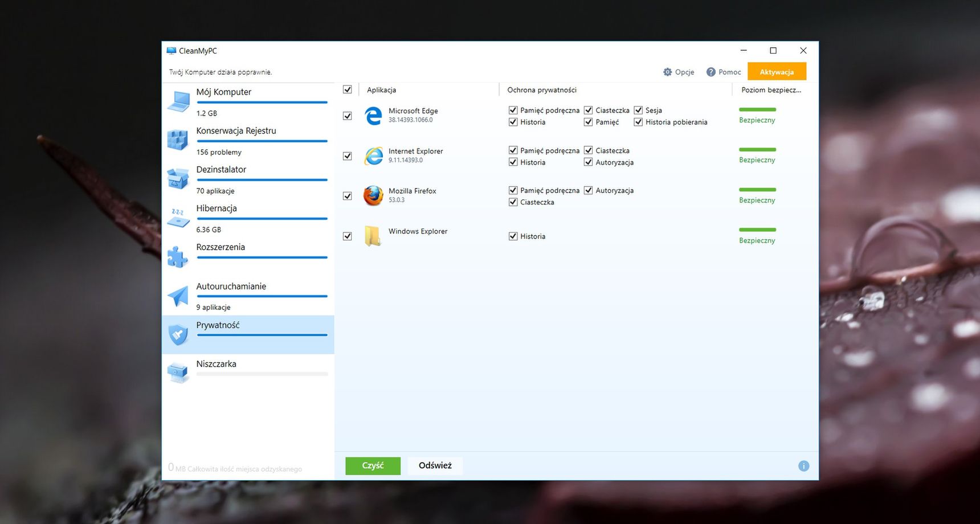Viewport: 980px width, 524px height.
Task: Click the 9 aplikacje text
Action: coord(214,307)
